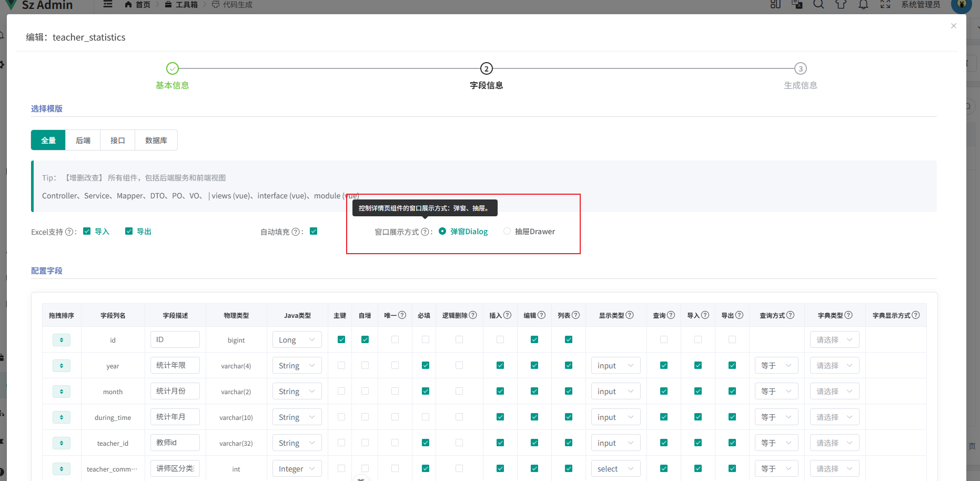
Task: Click the drag-sort handle for the id row
Action: (x=62, y=340)
